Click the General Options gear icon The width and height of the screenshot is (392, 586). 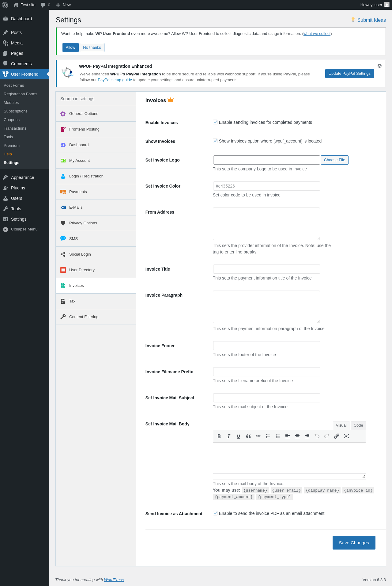[63, 114]
